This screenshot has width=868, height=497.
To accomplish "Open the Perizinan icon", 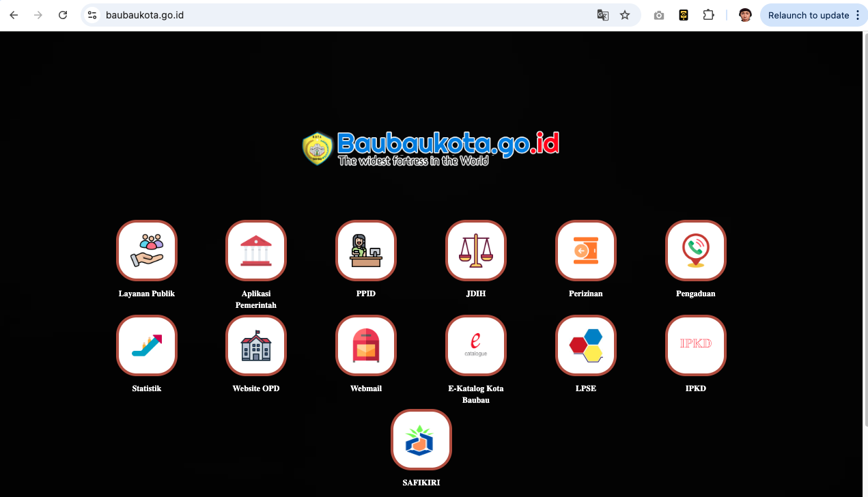I will [586, 251].
